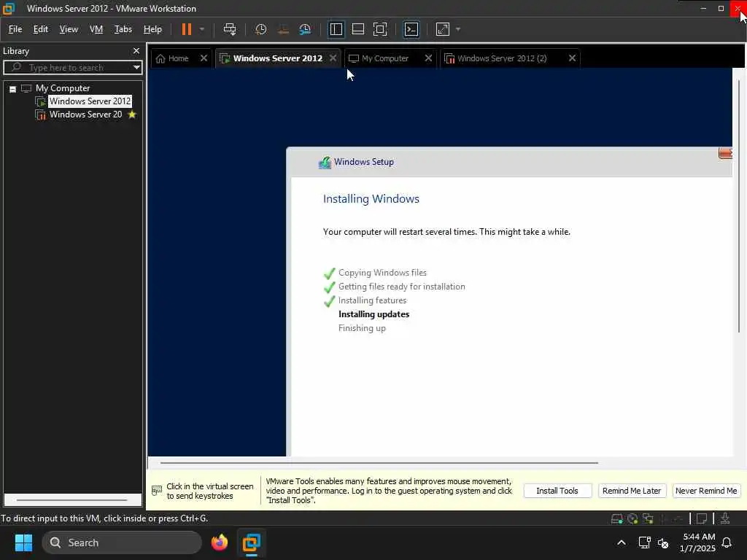The width and height of the screenshot is (747, 560).
Task: Show hidden system tray icons
Action: [622, 542]
